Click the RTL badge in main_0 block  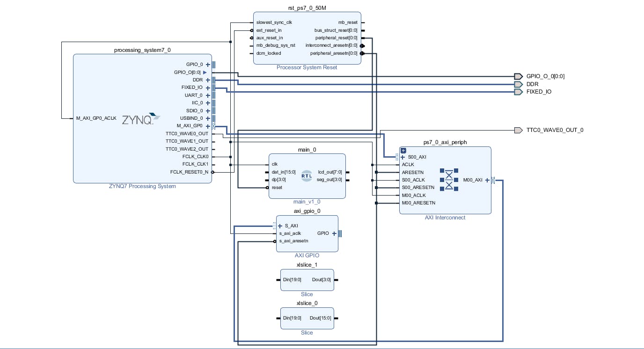307,175
